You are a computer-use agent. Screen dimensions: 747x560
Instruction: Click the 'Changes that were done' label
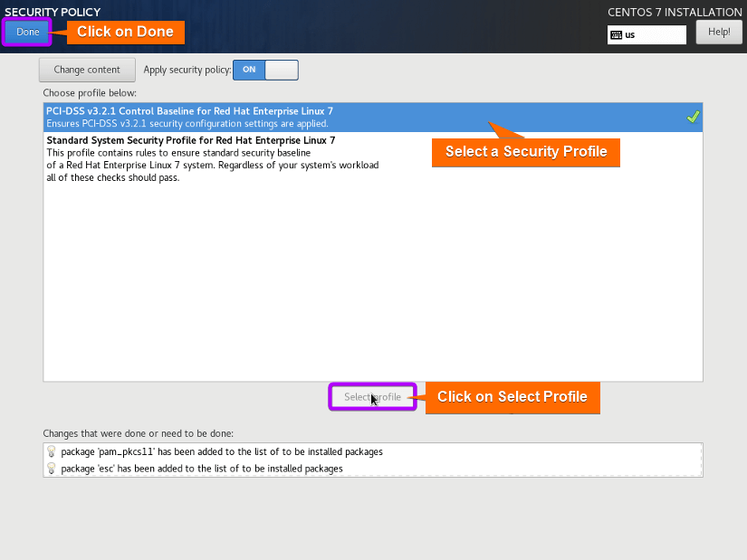point(139,433)
